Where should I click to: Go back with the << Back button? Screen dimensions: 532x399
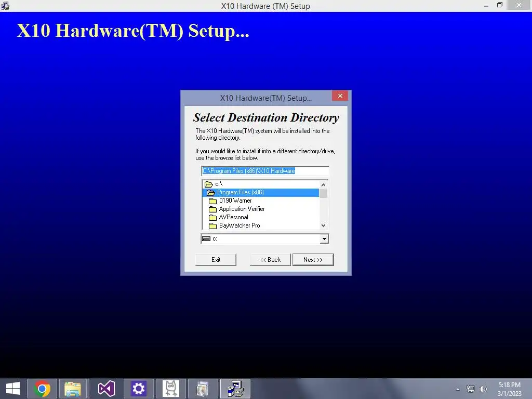pos(270,260)
